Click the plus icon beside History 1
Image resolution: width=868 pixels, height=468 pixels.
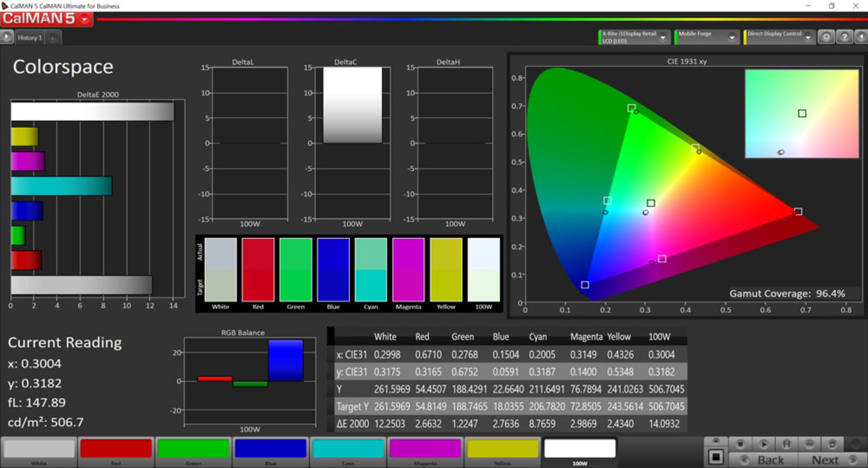52,38
